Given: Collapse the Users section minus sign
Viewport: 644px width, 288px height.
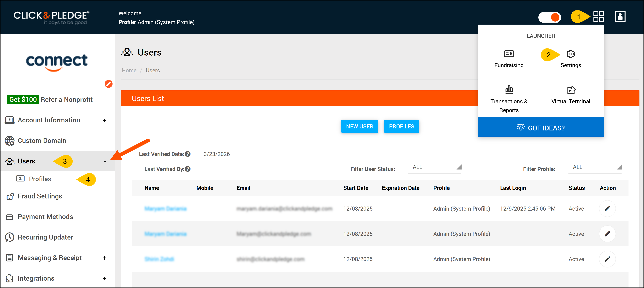Looking at the screenshot, I should [105, 162].
